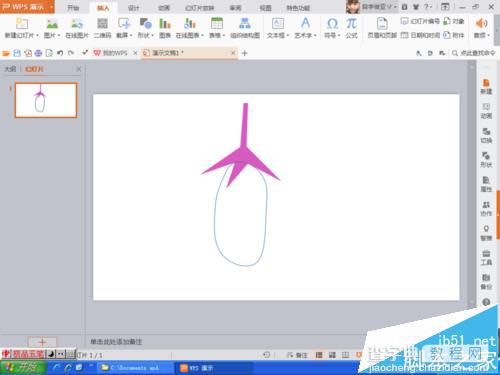The height and width of the screenshot is (375, 500).
Task: Switch to normal view in status bar
Action: point(319,355)
